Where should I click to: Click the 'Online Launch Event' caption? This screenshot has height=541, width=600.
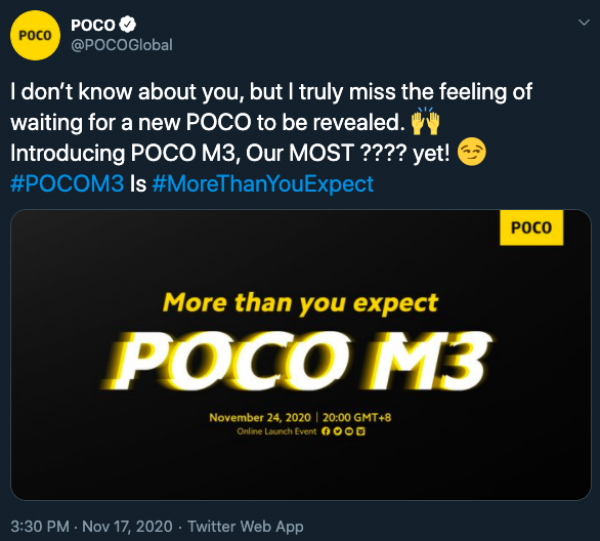point(277,431)
